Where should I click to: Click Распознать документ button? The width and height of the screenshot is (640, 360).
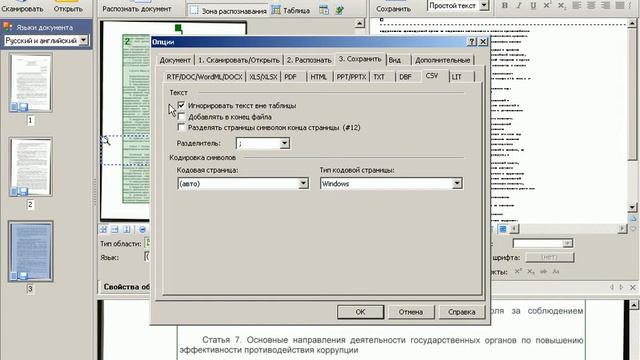tap(137, 8)
